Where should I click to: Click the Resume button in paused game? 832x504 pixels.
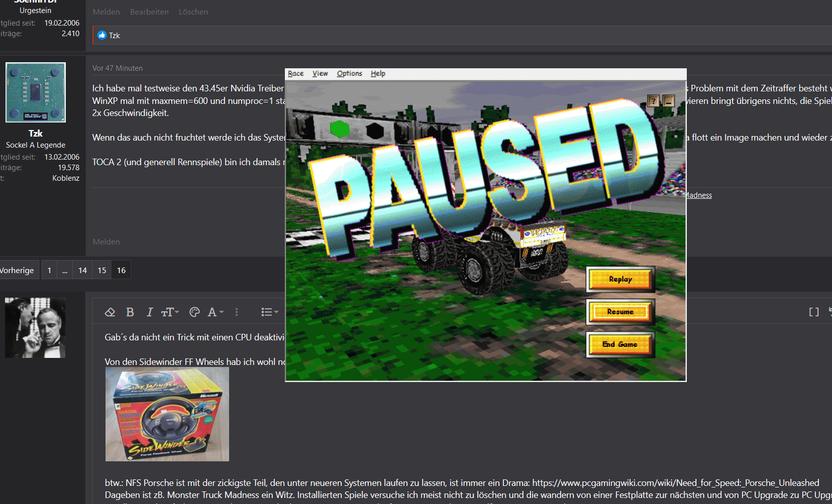[620, 312]
